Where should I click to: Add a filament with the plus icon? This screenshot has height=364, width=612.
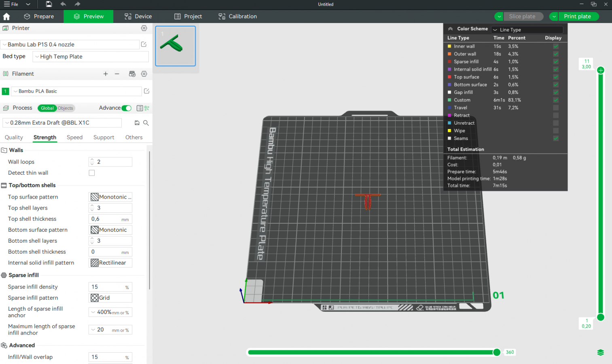point(106,74)
